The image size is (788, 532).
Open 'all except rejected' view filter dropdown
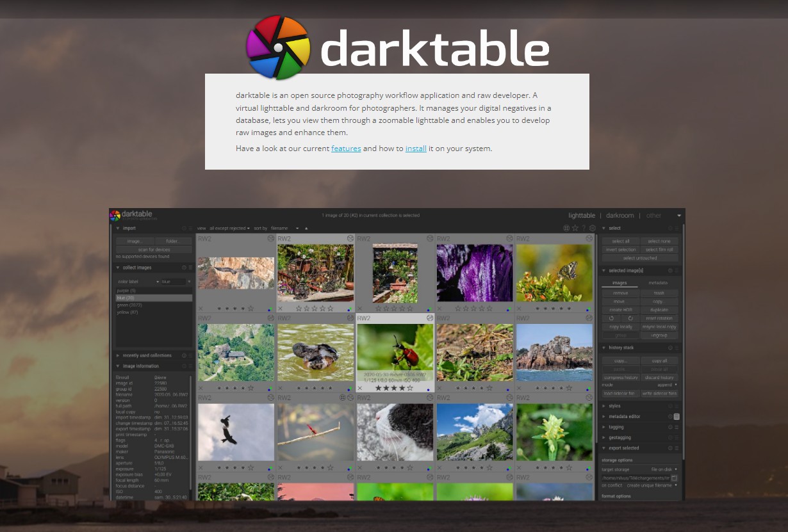tap(229, 228)
